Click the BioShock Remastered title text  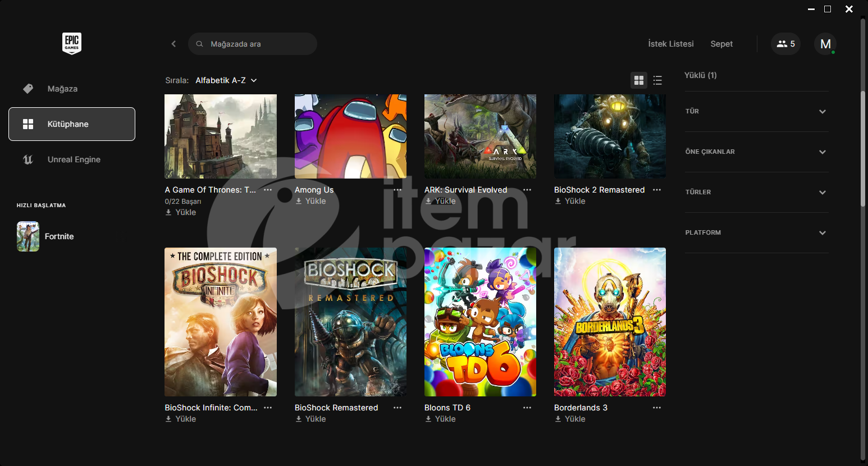[x=336, y=408]
